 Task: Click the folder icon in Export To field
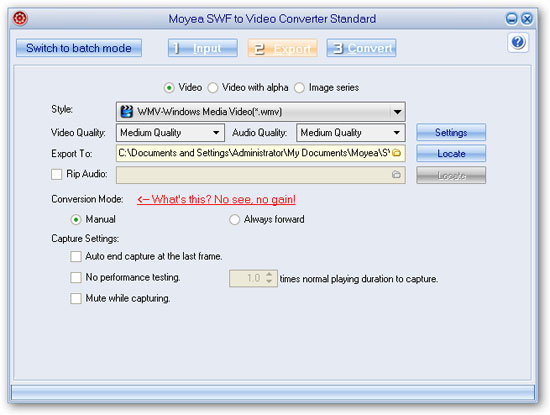(396, 153)
